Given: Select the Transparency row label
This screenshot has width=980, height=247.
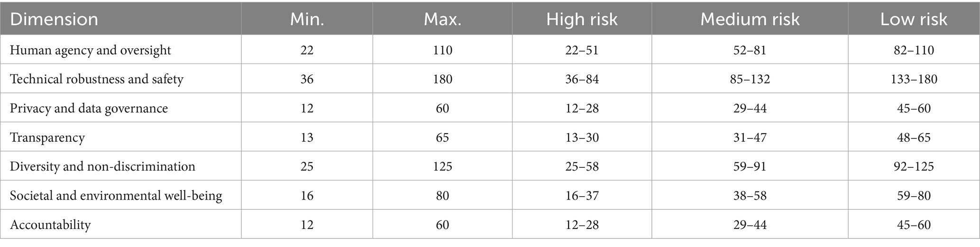Looking at the screenshot, I should 47,137.
